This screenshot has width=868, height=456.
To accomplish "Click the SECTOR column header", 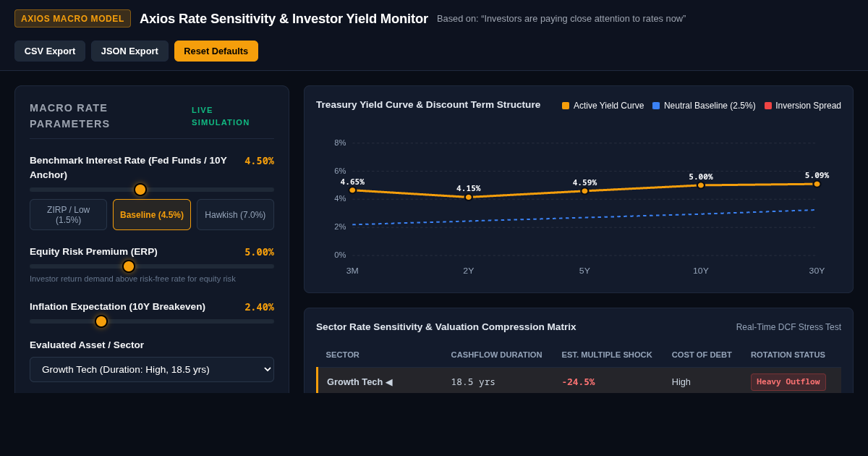I will [343, 355].
